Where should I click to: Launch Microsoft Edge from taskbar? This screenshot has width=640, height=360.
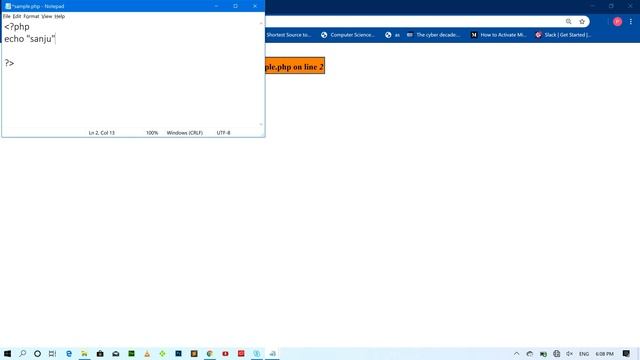coord(69,353)
